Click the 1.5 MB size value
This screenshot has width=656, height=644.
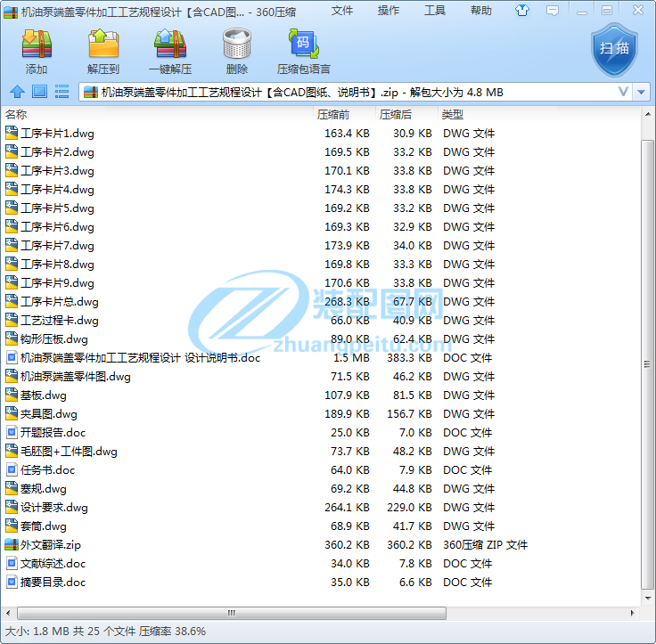tap(351, 357)
